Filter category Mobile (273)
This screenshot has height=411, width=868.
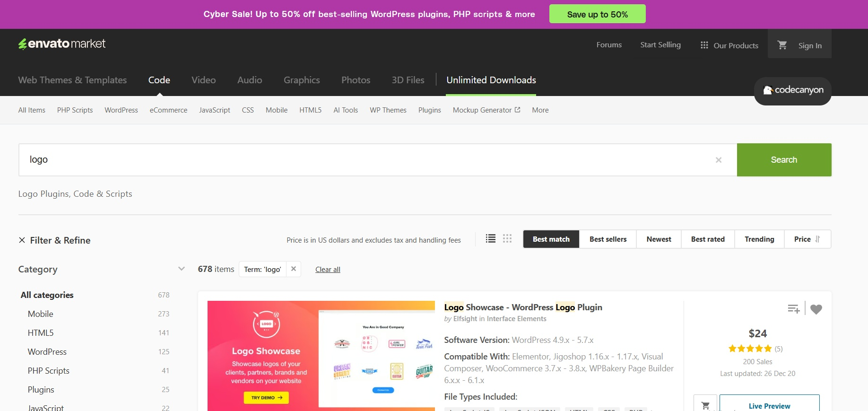pos(40,314)
